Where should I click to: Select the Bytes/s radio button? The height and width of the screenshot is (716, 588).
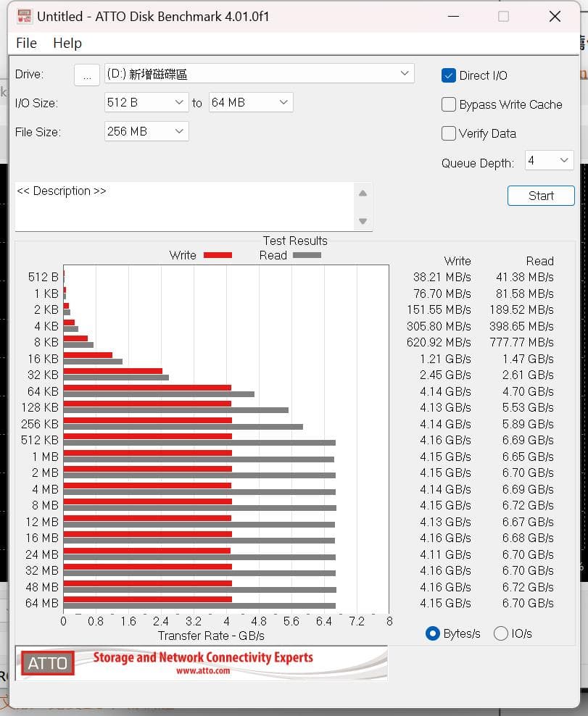[x=432, y=633]
